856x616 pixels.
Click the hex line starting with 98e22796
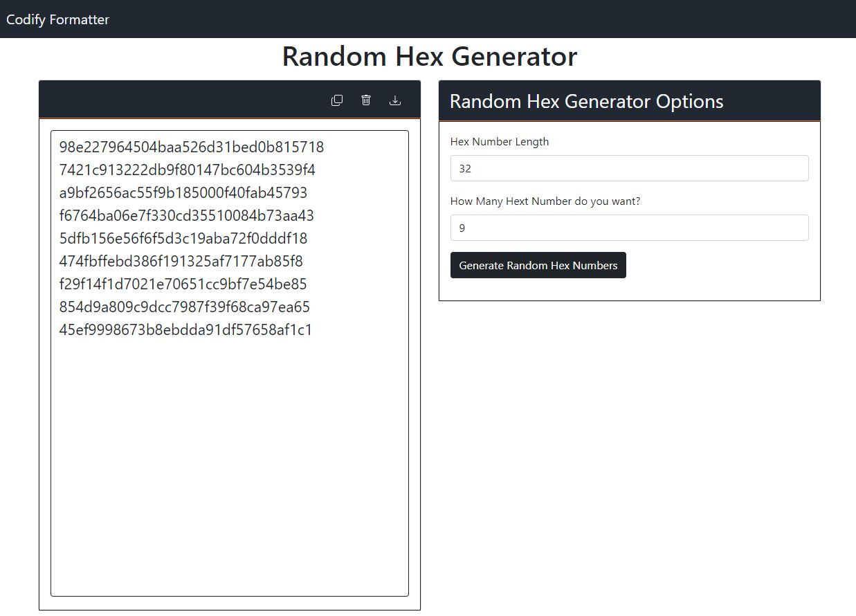(192, 147)
